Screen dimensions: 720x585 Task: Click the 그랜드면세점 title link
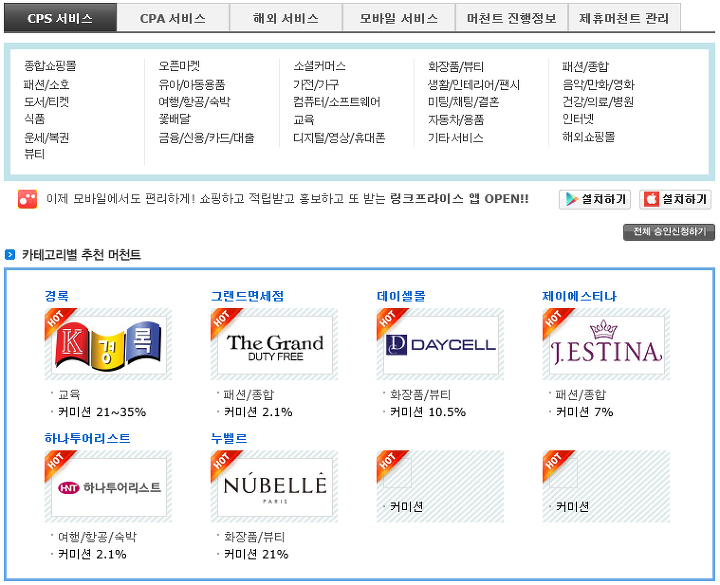tap(247, 296)
